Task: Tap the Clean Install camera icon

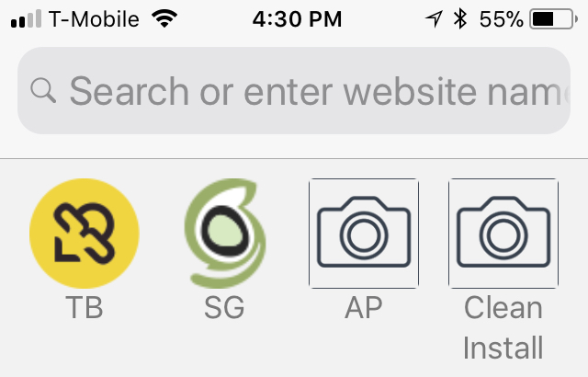Action: [x=503, y=234]
